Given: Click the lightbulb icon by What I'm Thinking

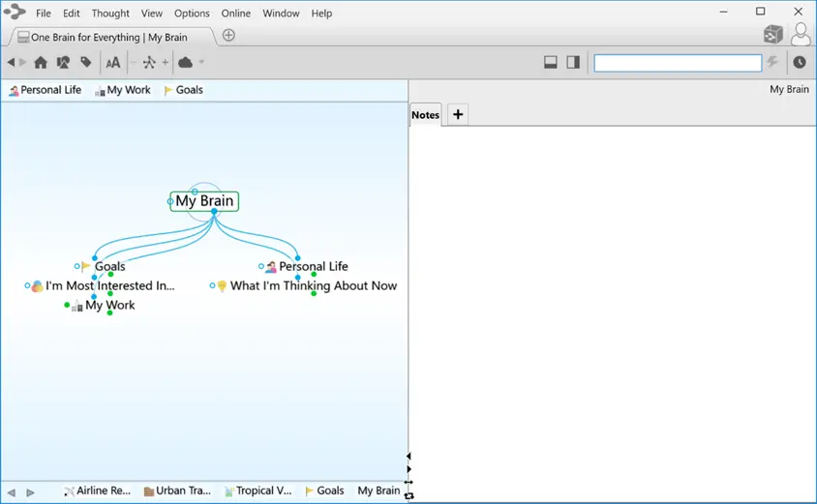Looking at the screenshot, I should tap(222, 285).
